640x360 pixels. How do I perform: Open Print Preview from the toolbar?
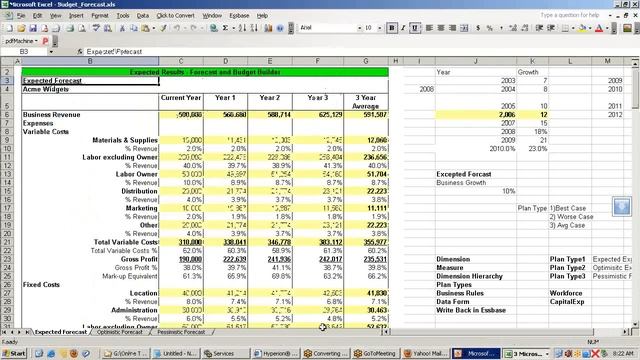pos(82,28)
